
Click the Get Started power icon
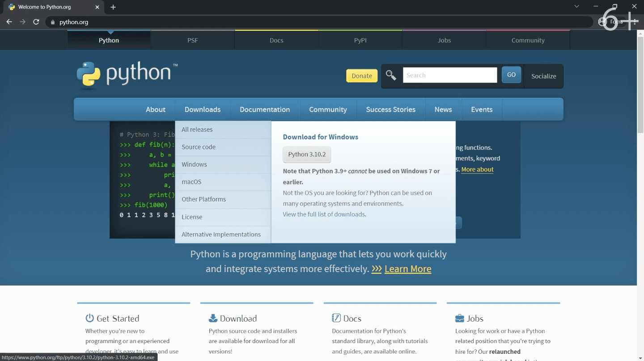(90, 318)
